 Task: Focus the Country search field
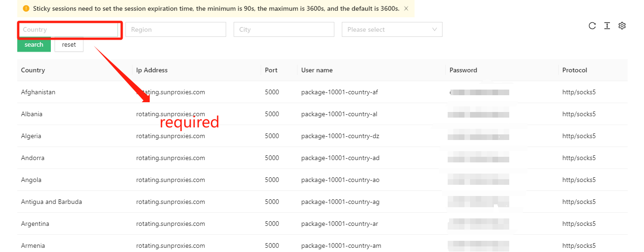click(68, 30)
